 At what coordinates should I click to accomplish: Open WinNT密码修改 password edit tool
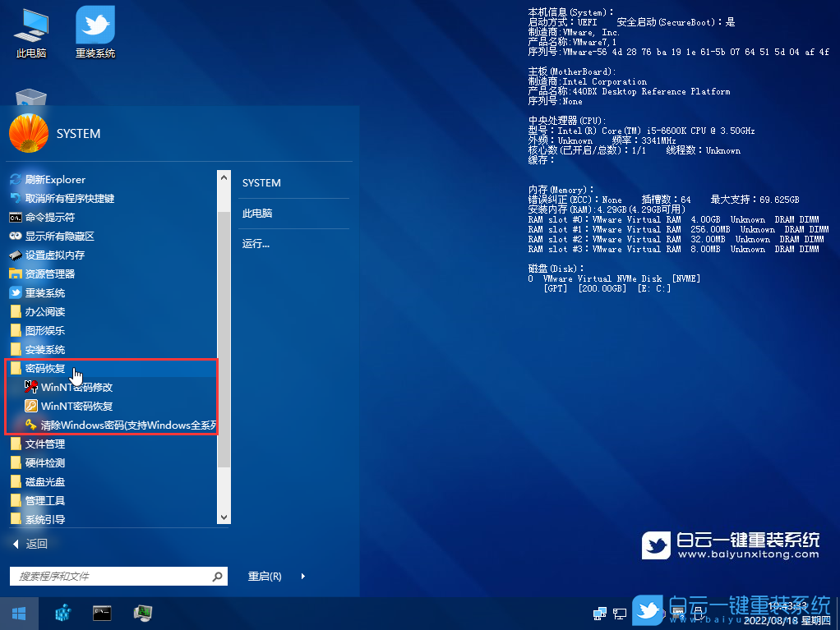click(x=76, y=387)
